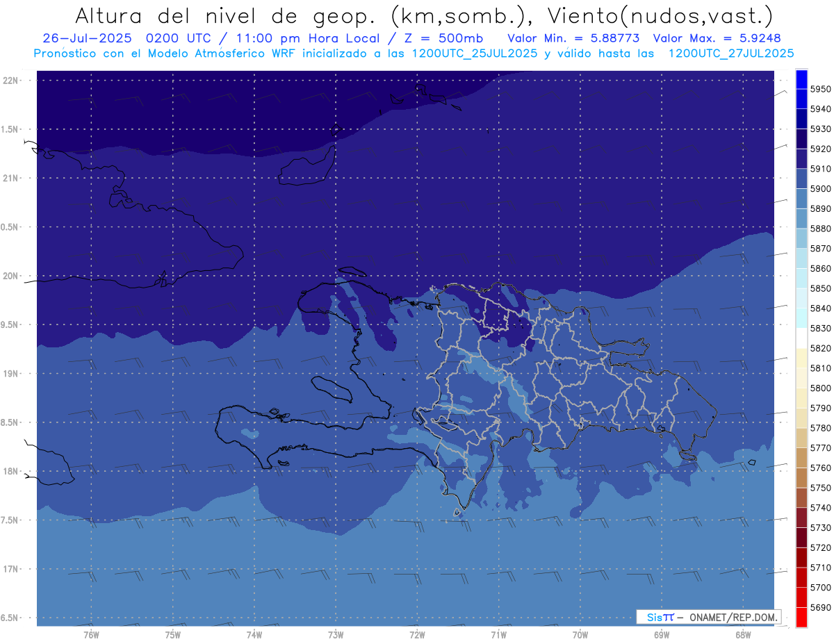Viewport: 834px width, 644px height.
Task: Click the topmost bright blue legend swatch
Action: 801,79
